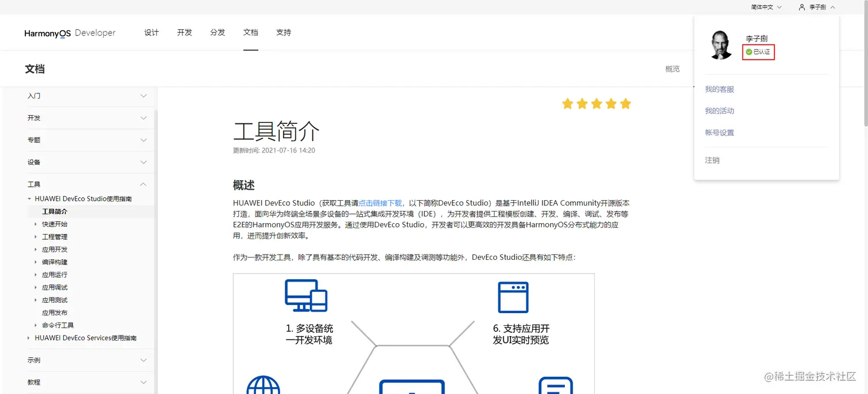This screenshot has height=394, width=868.
Task: Click the globe icon in the diagram
Action: (263, 385)
